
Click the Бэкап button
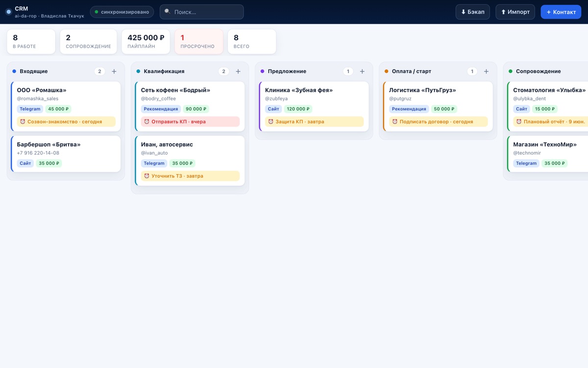click(x=472, y=12)
